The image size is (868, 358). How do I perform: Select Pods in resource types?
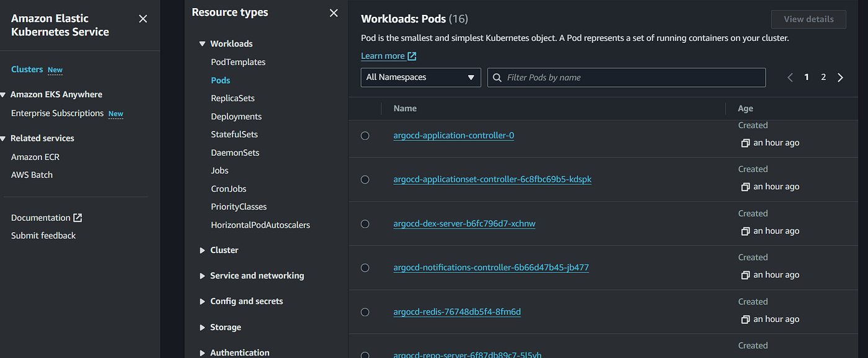click(x=220, y=80)
